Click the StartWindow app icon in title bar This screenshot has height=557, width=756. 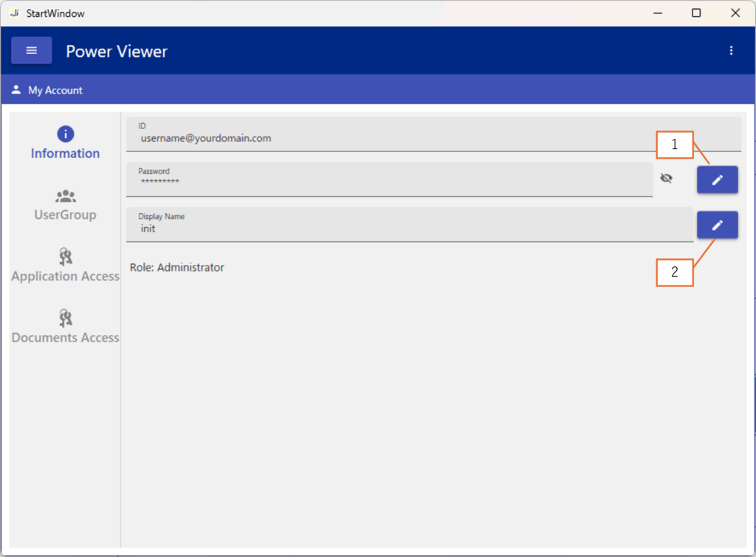14,13
